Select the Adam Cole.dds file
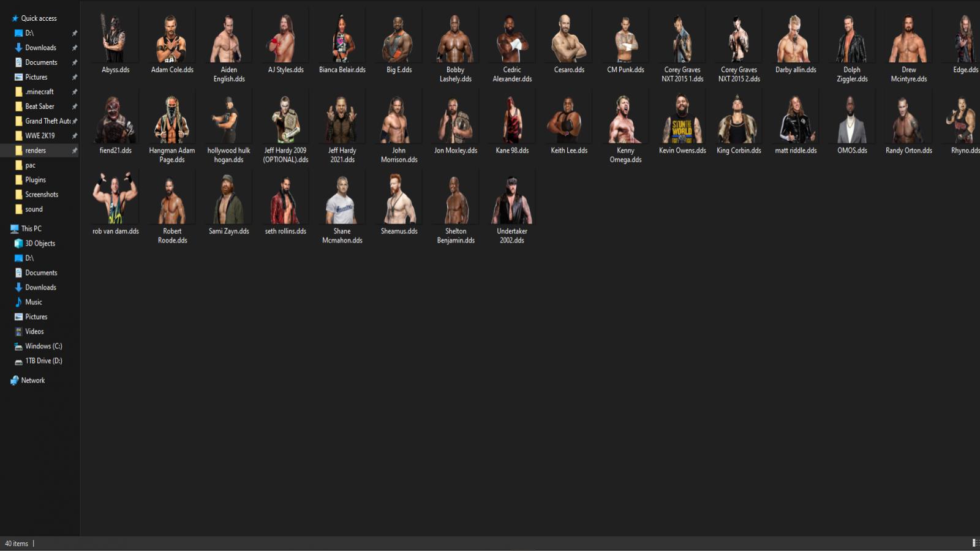Image resolution: width=980 pixels, height=551 pixels. pos(172,43)
